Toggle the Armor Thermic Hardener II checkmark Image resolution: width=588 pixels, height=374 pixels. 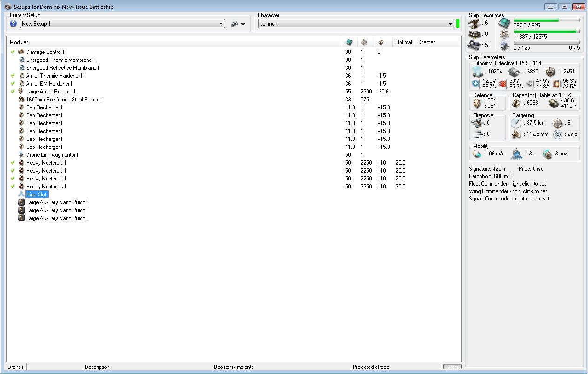[x=13, y=76]
